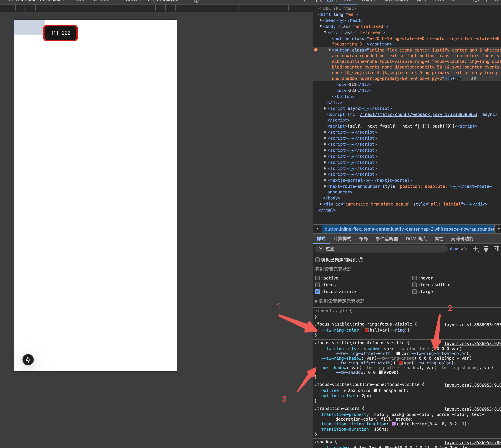Open the 事件监听器 tab
Screen dimensions: 501x448
pyautogui.click(x=387, y=239)
